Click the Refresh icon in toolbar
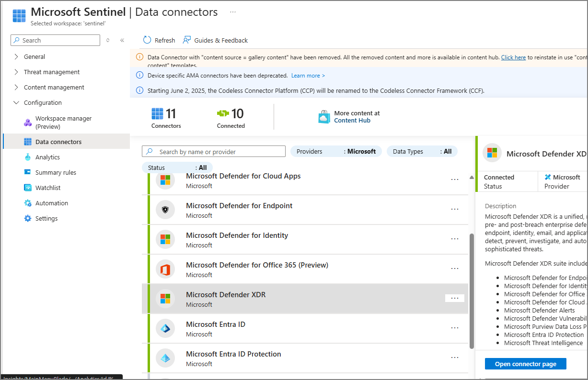The width and height of the screenshot is (588, 380). tap(147, 40)
